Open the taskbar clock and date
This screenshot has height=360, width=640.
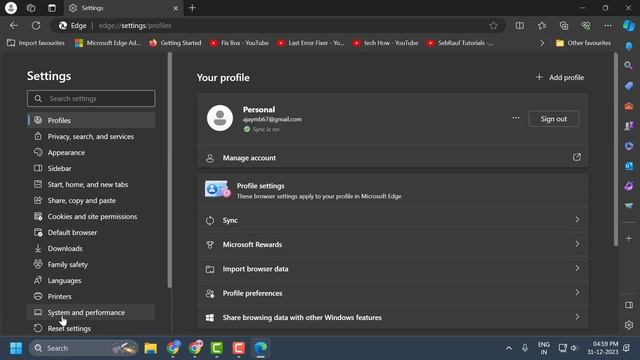(603, 348)
